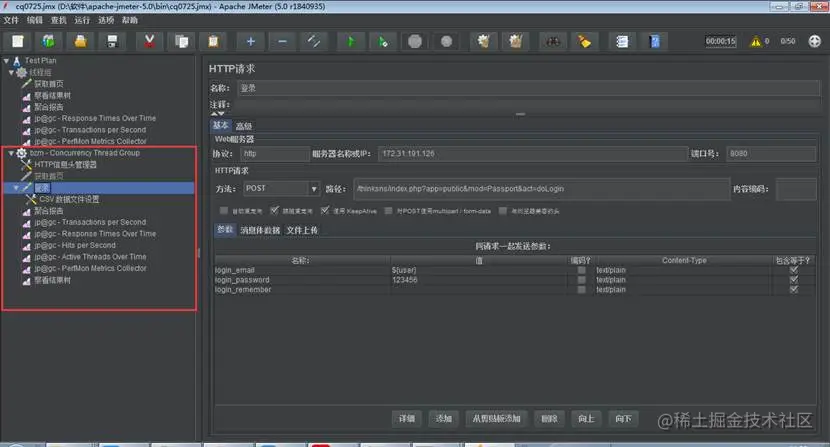Toggle the multipart/form-data for POST checkbox

click(x=389, y=211)
